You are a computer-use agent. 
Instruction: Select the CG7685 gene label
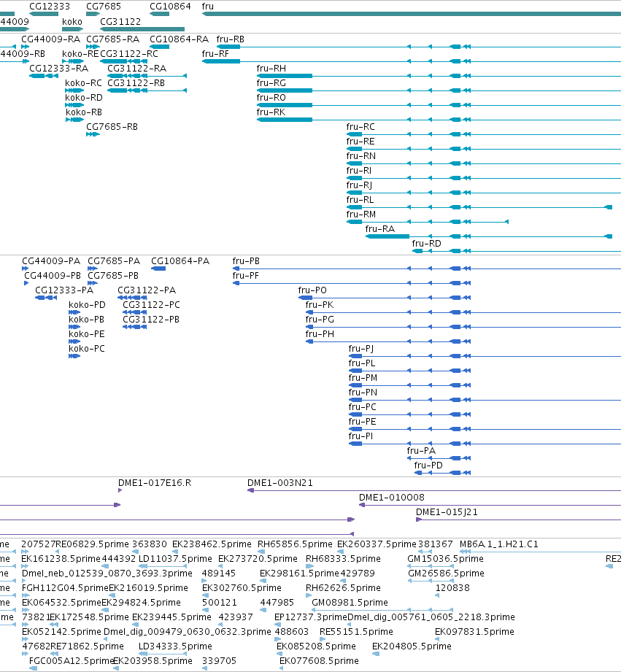click(x=104, y=7)
